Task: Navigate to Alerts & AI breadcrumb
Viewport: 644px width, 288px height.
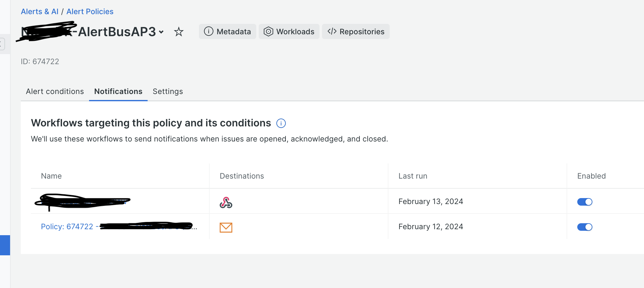Action: click(x=40, y=12)
